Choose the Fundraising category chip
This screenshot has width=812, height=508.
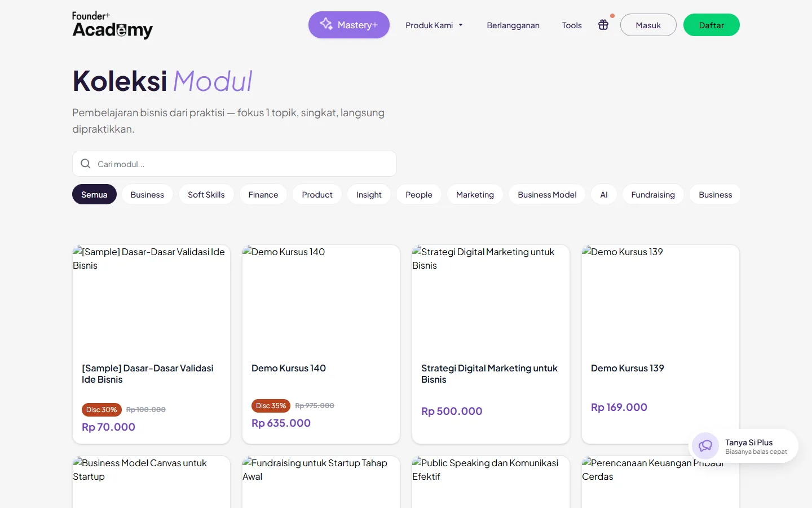[653, 195]
